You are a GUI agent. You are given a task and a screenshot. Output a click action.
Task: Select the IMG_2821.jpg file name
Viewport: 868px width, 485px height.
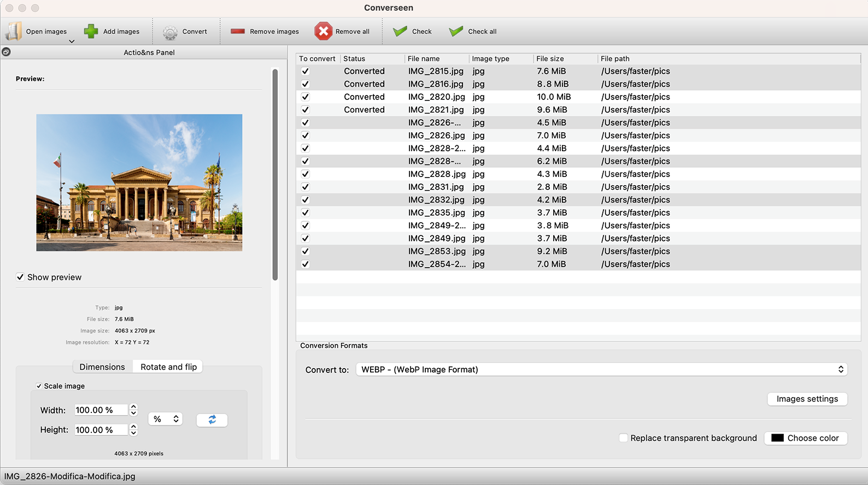click(436, 110)
